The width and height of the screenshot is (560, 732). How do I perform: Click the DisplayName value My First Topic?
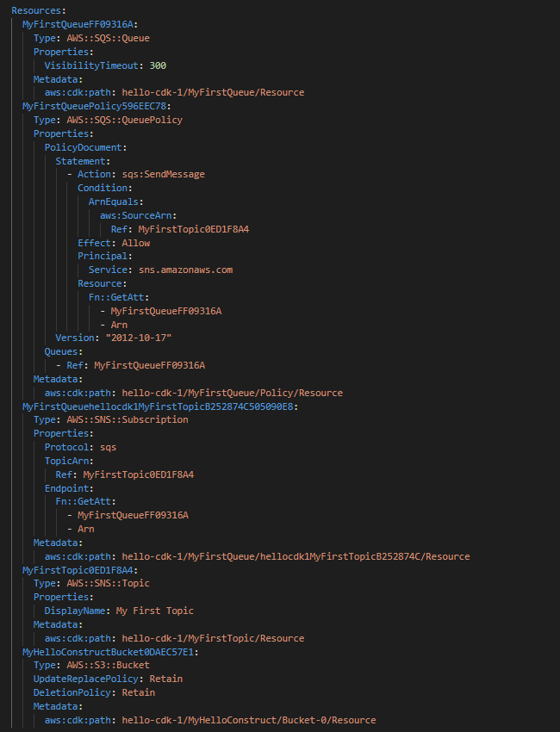tap(154, 611)
